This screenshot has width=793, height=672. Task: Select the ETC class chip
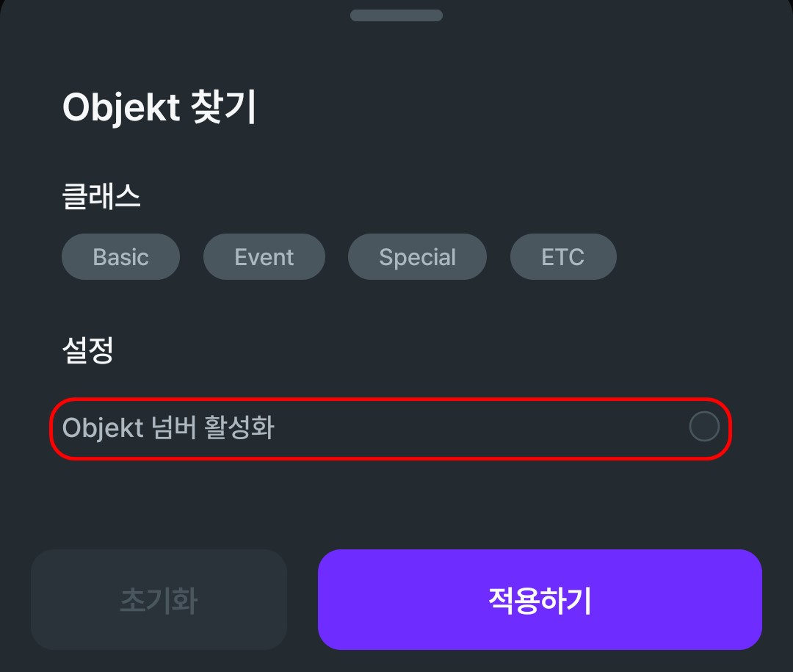(x=562, y=257)
